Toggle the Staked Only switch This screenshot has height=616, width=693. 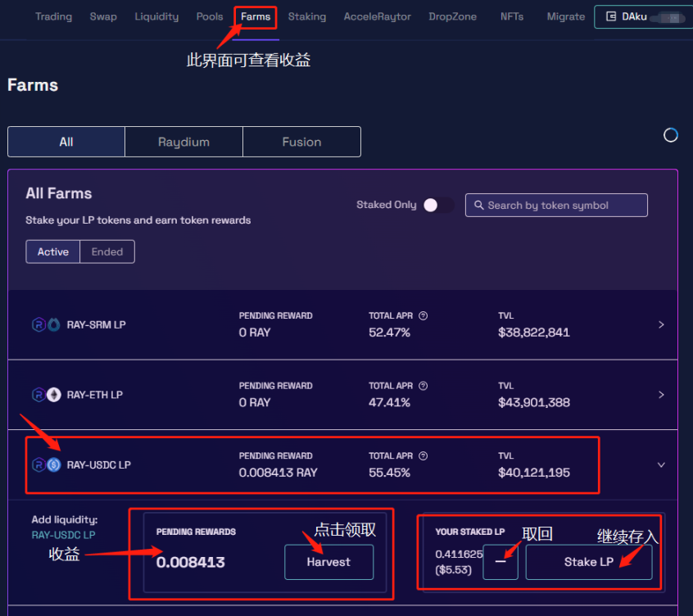pyautogui.click(x=438, y=206)
